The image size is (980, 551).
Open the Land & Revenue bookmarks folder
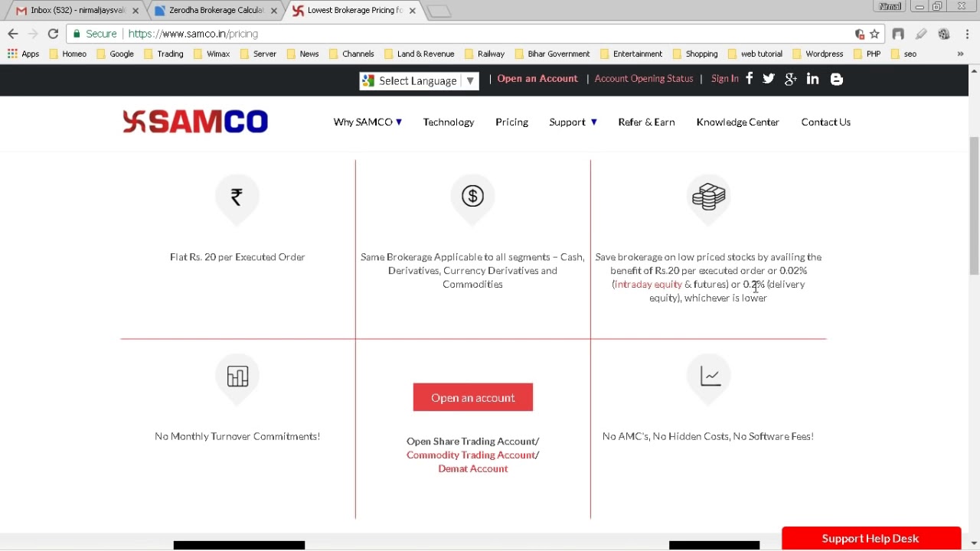click(x=419, y=54)
